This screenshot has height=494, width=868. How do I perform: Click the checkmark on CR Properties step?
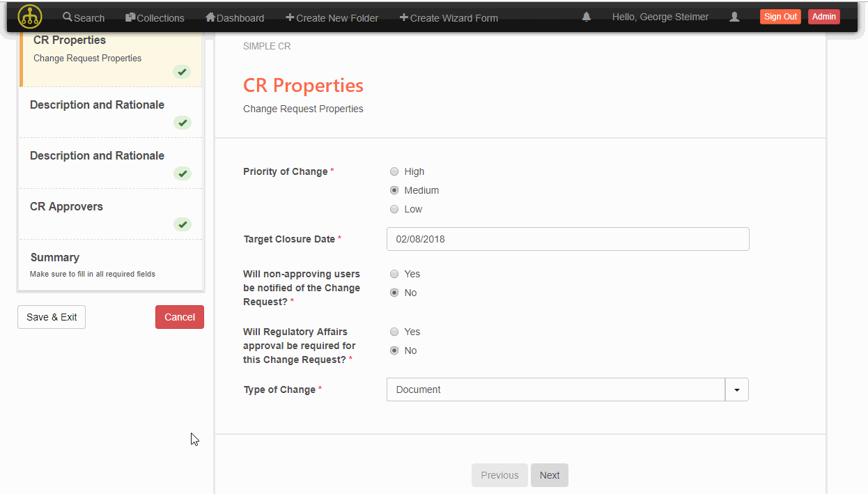(182, 72)
